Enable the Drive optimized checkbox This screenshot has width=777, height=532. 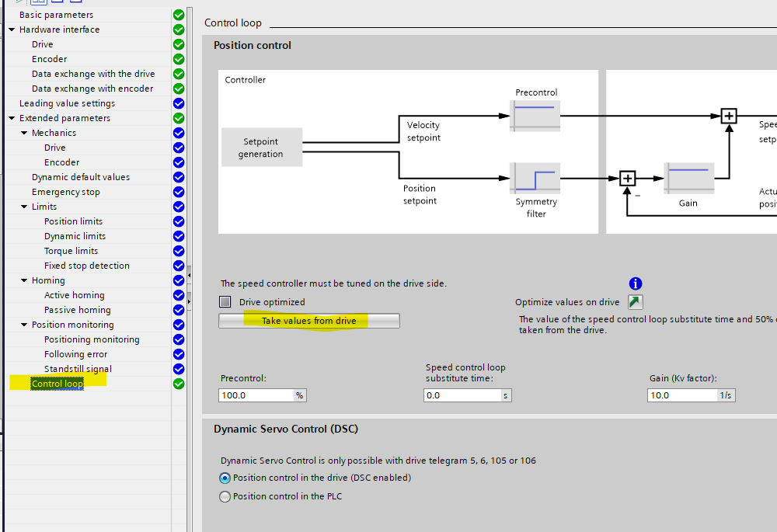point(225,301)
